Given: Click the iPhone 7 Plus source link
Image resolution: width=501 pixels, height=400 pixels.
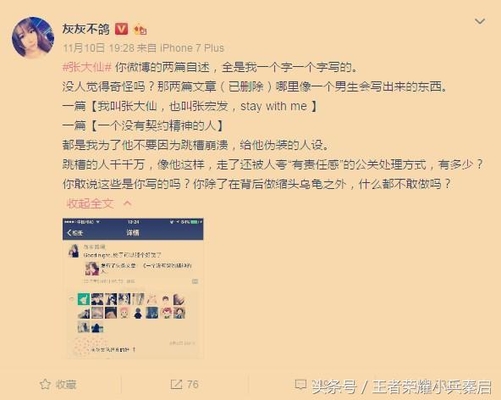Looking at the screenshot, I should 192,48.
